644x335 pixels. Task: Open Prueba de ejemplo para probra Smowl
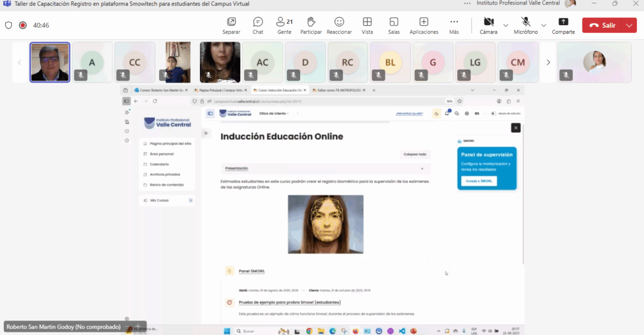point(289,302)
